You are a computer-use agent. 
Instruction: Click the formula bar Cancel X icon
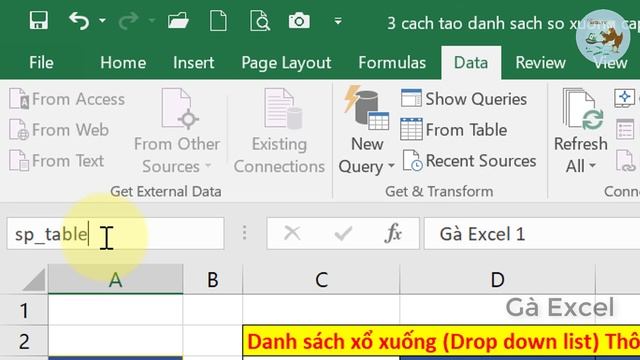tap(292, 234)
